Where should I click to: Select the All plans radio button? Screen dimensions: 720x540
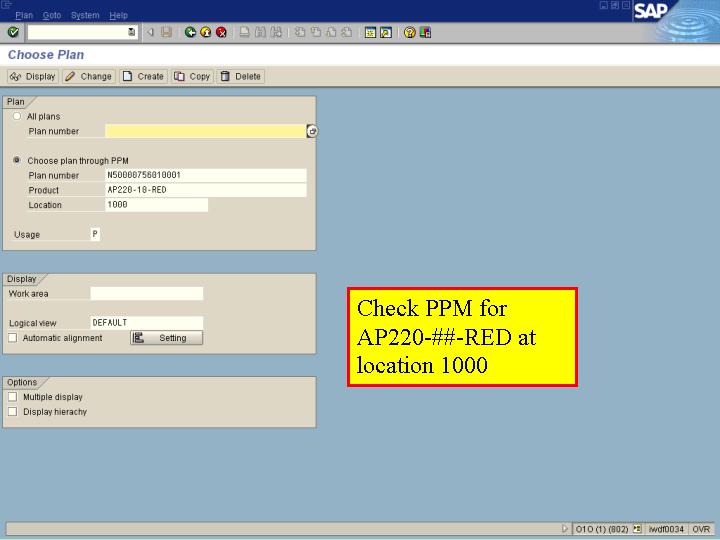[x=17, y=116]
